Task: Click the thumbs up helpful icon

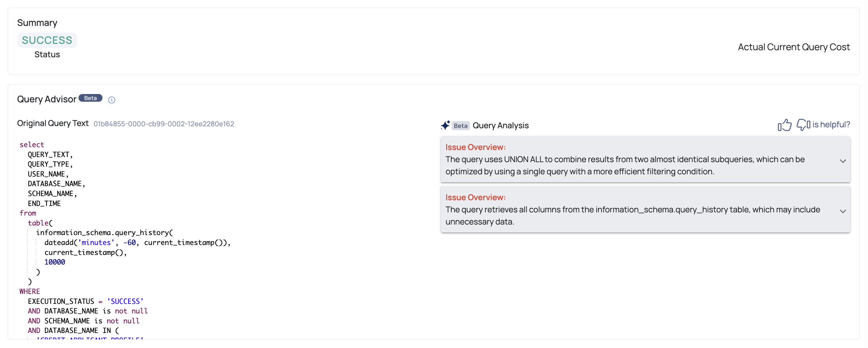Action: coord(784,125)
